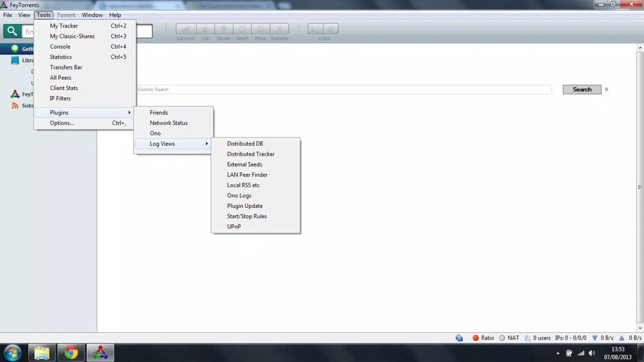Open Ono Logs log view

click(255, 196)
